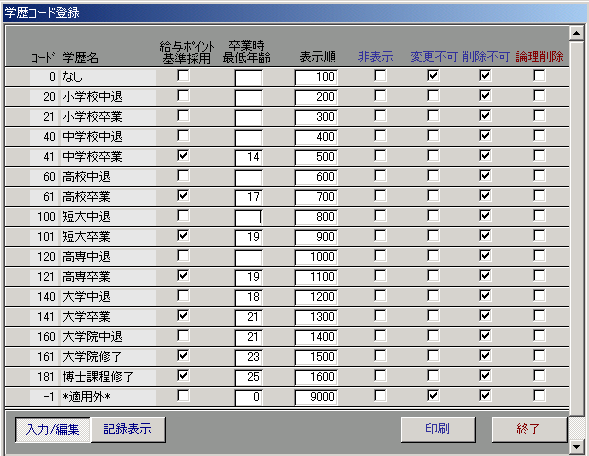
Task: Select 表示順 field showing 1300
Action: point(316,317)
